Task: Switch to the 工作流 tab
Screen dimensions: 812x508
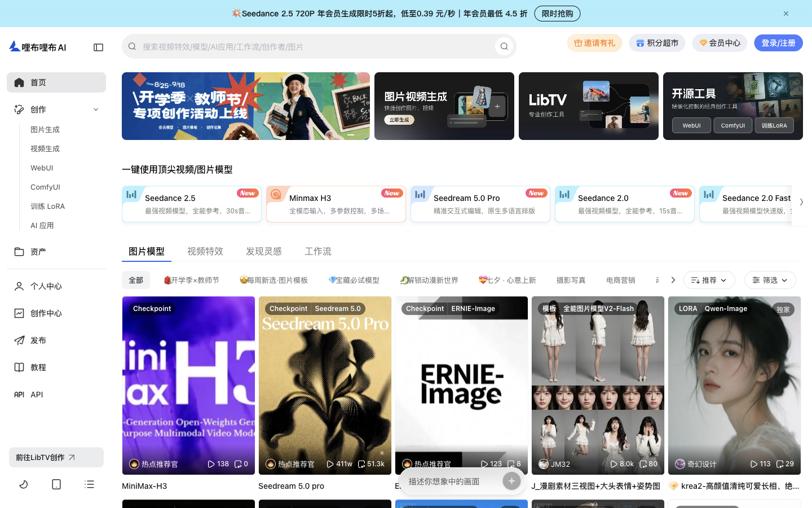Action: coord(318,251)
